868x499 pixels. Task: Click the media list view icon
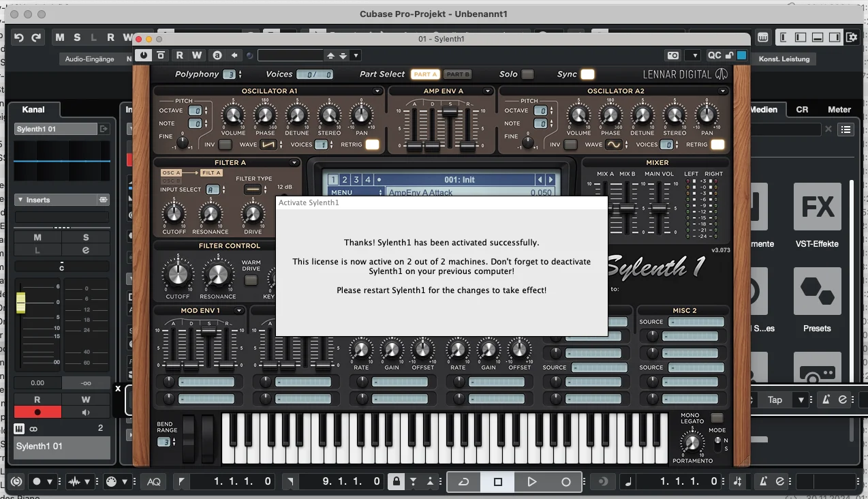846,130
